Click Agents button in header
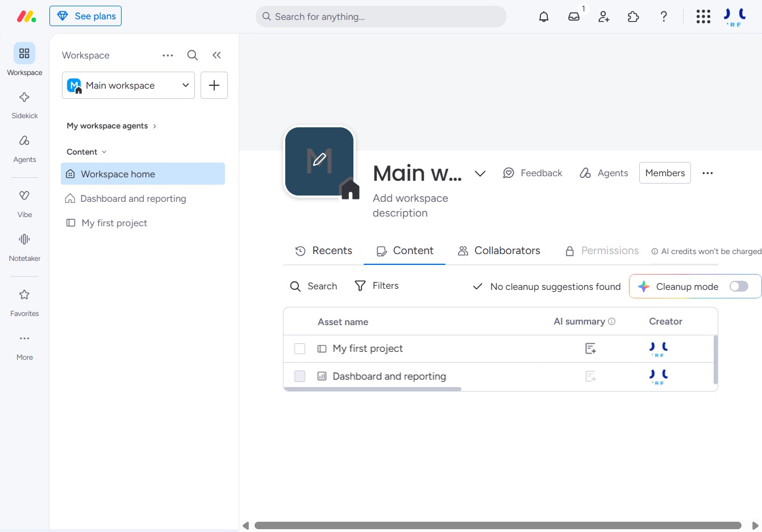Viewport: 762px width, 532px height. (603, 173)
